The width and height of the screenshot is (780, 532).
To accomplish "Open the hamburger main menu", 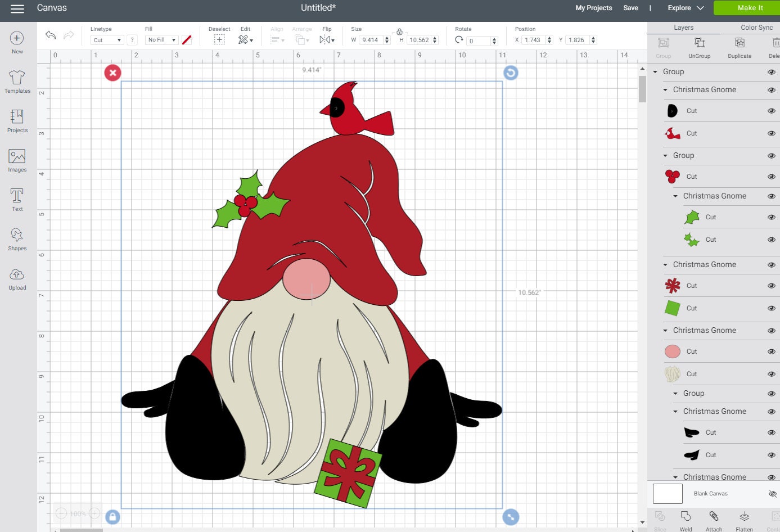I will pyautogui.click(x=17, y=8).
